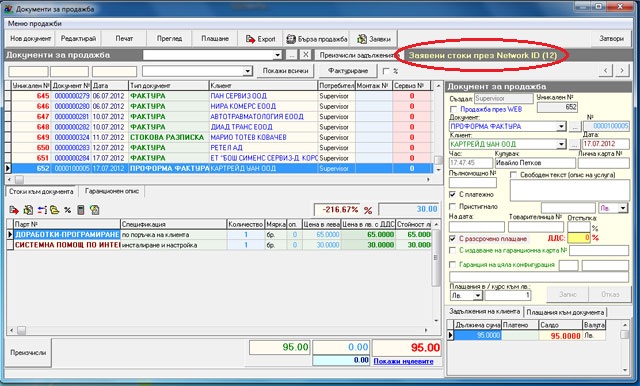Click the Заявени стоки през Network ID (12) label

[483, 55]
